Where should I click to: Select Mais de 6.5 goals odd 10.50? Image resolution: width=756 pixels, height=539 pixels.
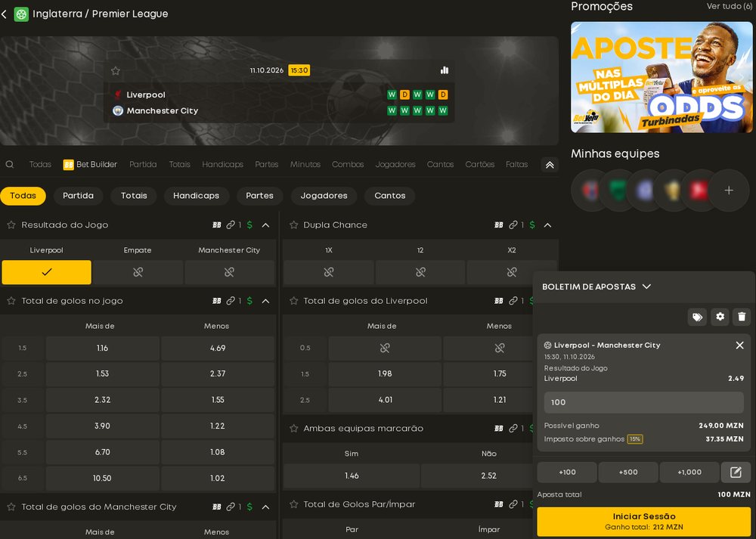point(102,479)
